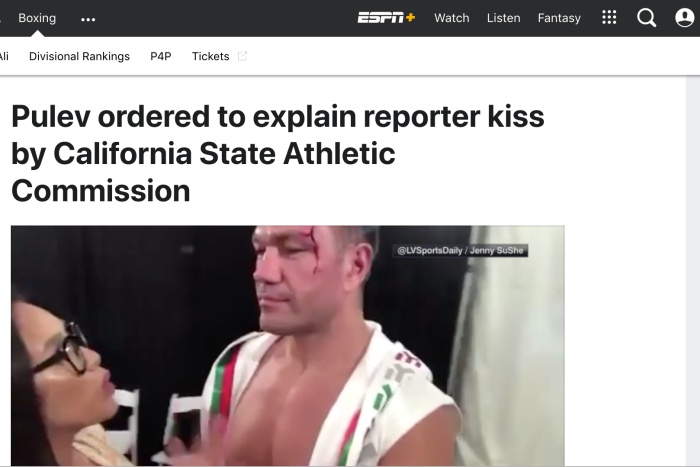Click the @LVSportsDaily video credit label
The height and width of the screenshot is (467, 700).
pyautogui.click(x=461, y=250)
